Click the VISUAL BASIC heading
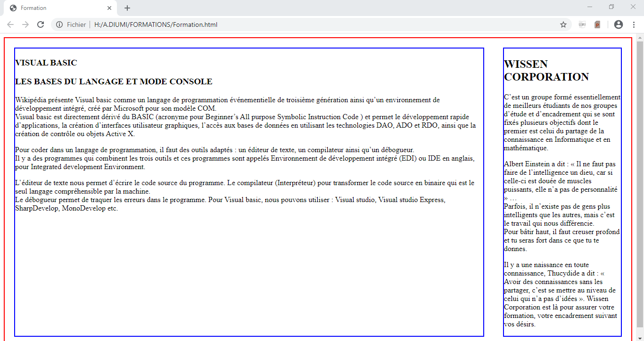The width and height of the screenshot is (644, 341). click(x=46, y=63)
